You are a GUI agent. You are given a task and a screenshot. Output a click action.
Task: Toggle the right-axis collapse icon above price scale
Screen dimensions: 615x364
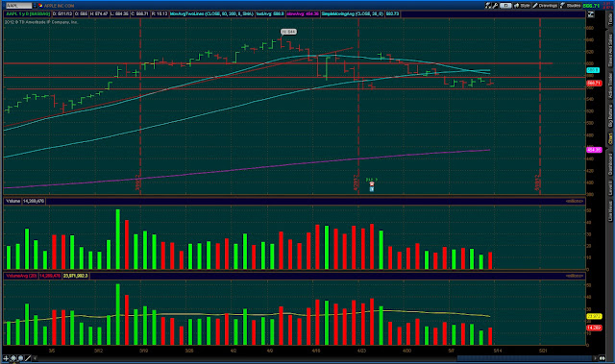[591, 14]
